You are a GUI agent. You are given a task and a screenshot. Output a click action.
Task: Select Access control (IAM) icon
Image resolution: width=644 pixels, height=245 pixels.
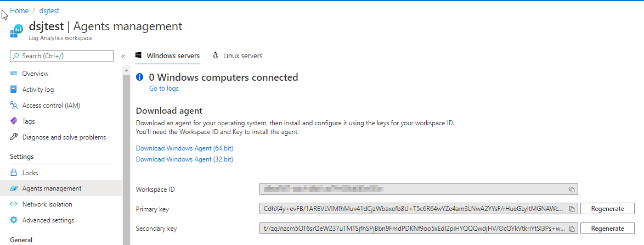(14, 105)
